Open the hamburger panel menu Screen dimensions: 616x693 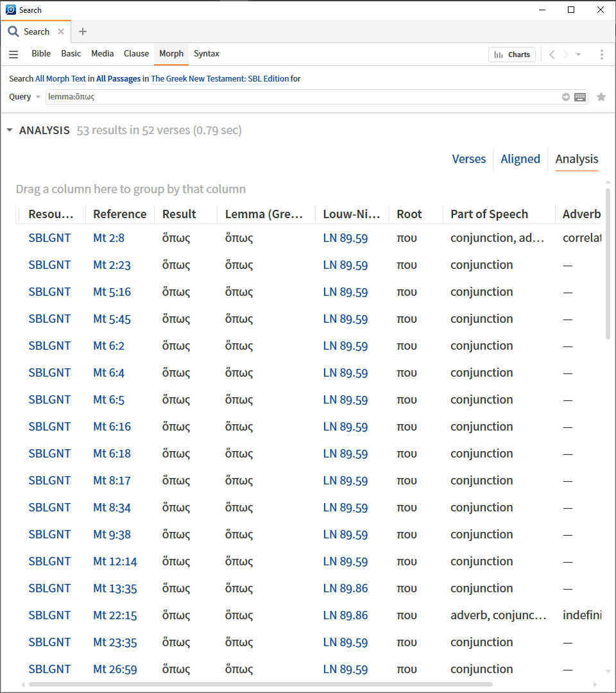[13, 55]
